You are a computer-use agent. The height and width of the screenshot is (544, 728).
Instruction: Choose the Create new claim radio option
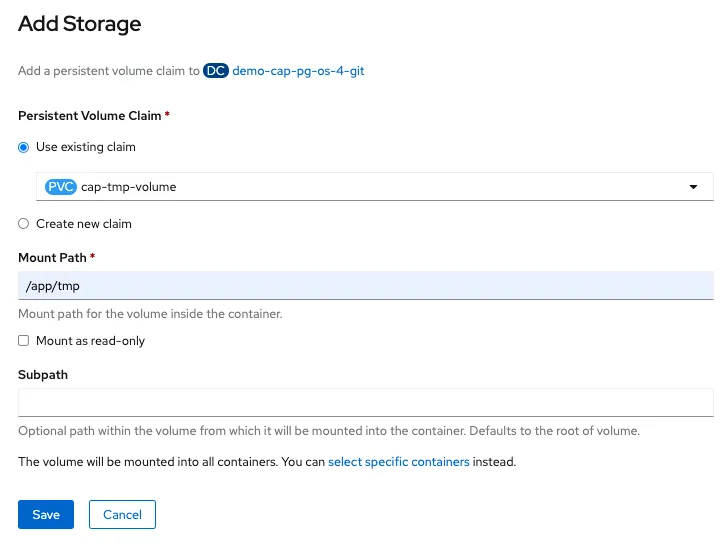click(24, 224)
